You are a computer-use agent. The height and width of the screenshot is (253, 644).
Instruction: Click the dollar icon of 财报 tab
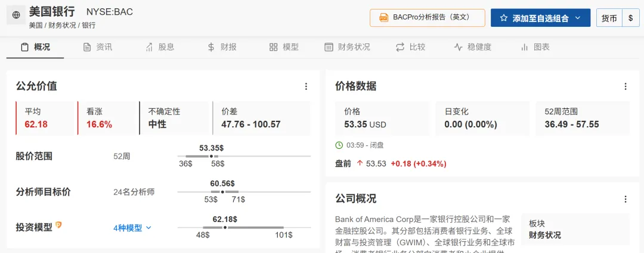pyautogui.click(x=211, y=47)
